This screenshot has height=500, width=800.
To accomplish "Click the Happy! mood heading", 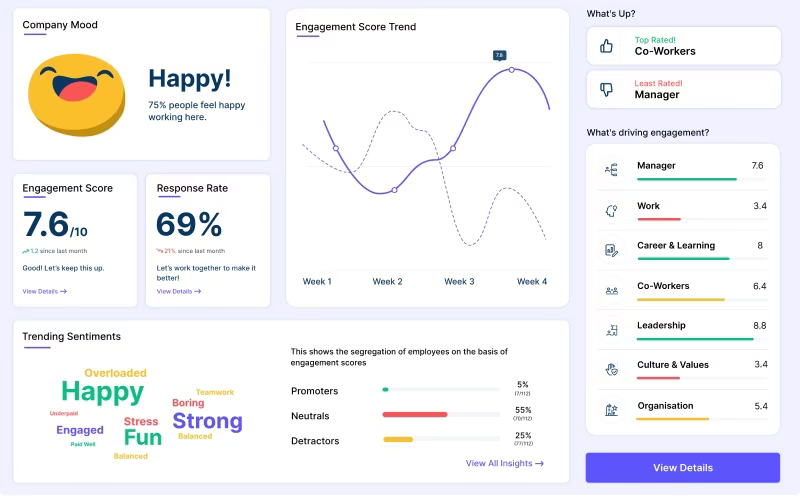I will (x=190, y=79).
